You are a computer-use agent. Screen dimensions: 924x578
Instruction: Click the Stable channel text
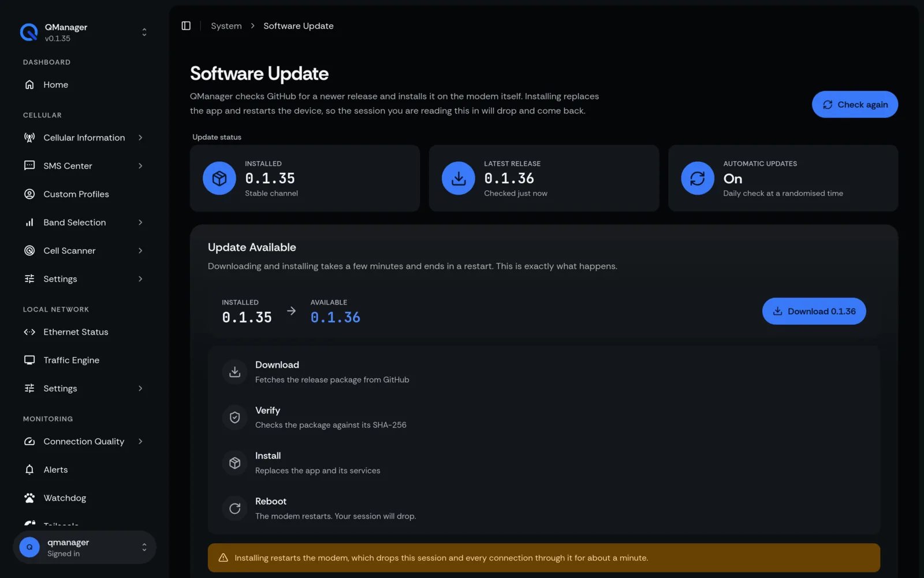(x=271, y=194)
